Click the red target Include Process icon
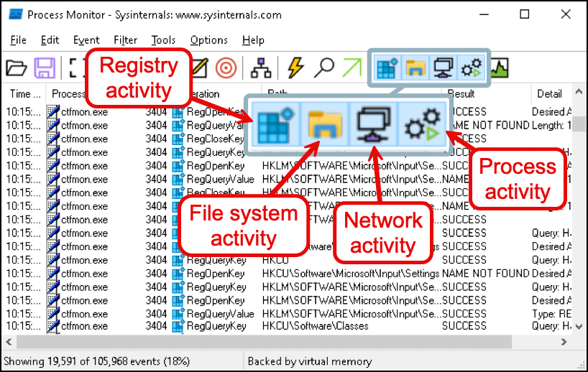The image size is (588, 372). click(x=226, y=68)
